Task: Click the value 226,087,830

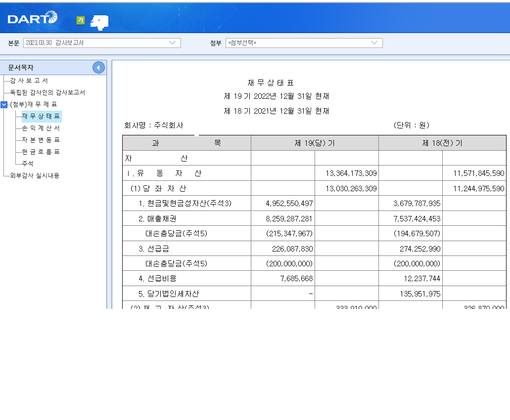Action: click(292, 249)
